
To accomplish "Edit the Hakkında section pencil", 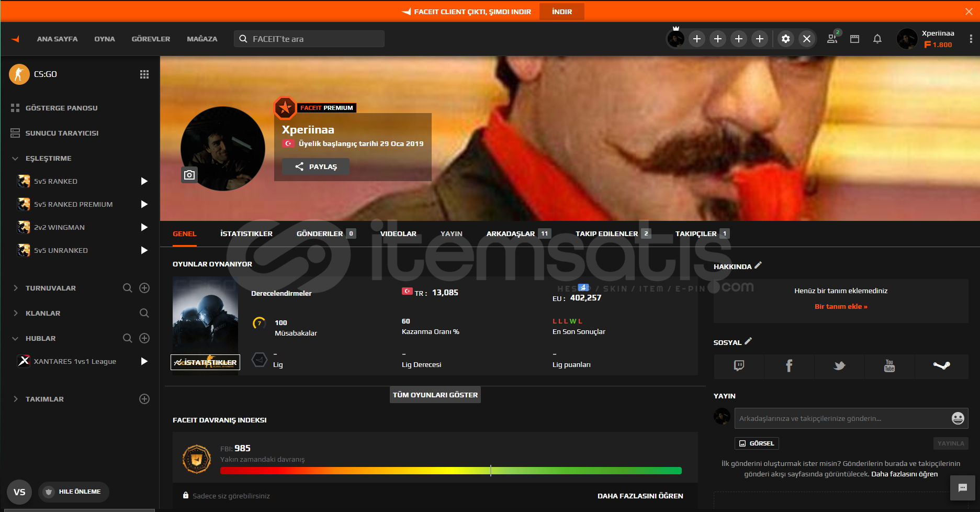I will (x=758, y=265).
